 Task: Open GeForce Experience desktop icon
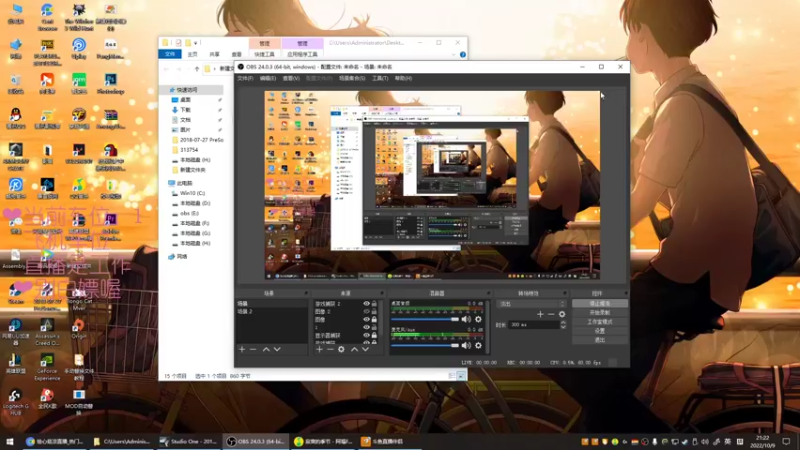(x=47, y=368)
